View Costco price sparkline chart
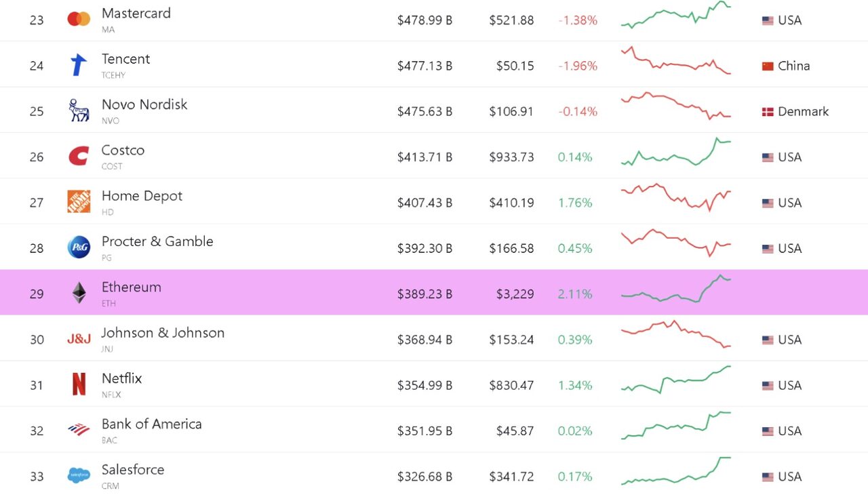The width and height of the screenshot is (868, 497). 676,151
